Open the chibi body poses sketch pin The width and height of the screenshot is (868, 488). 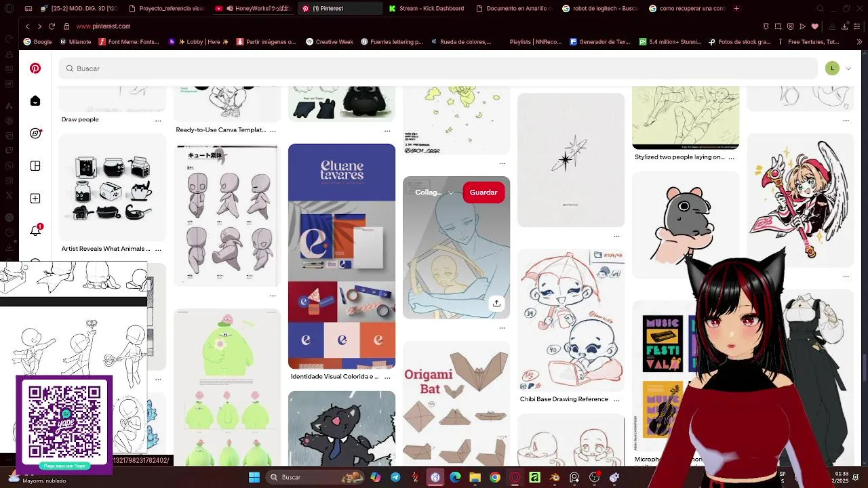coord(227,216)
